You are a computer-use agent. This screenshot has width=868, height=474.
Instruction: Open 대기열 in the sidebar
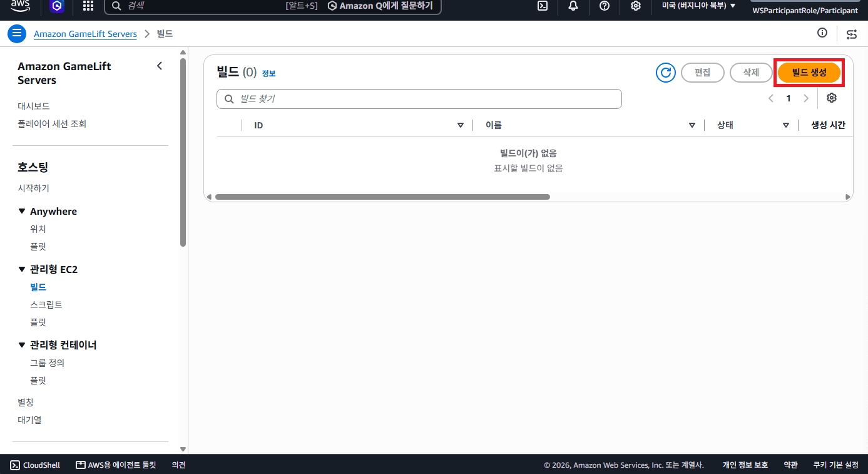[x=29, y=420]
